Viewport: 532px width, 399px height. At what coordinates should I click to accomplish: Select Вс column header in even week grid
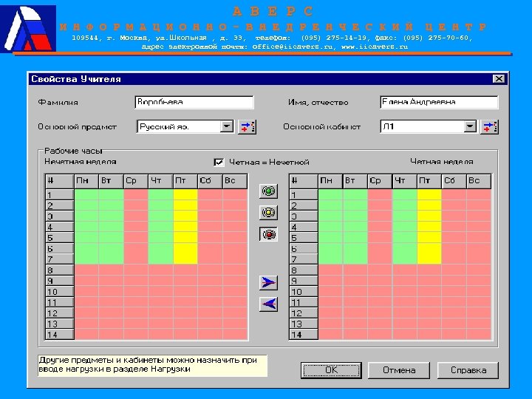coord(479,181)
